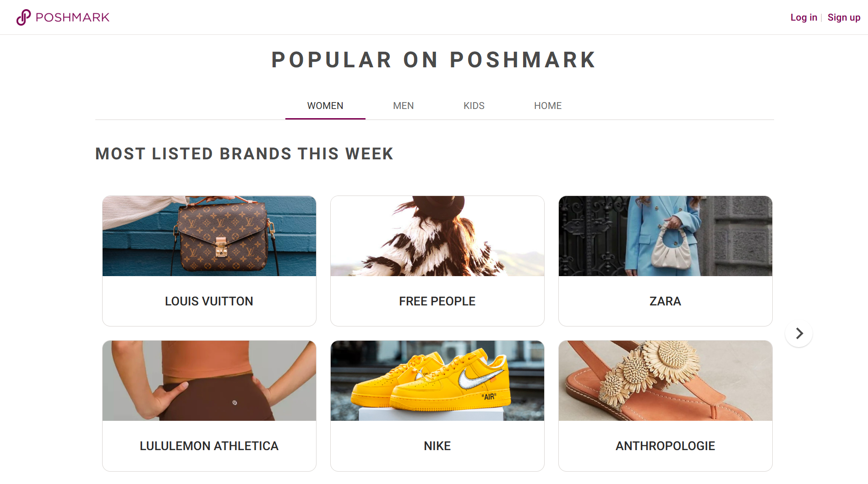Image resolution: width=868 pixels, height=484 pixels.
Task: Select the WOMEN tab
Action: 325,105
